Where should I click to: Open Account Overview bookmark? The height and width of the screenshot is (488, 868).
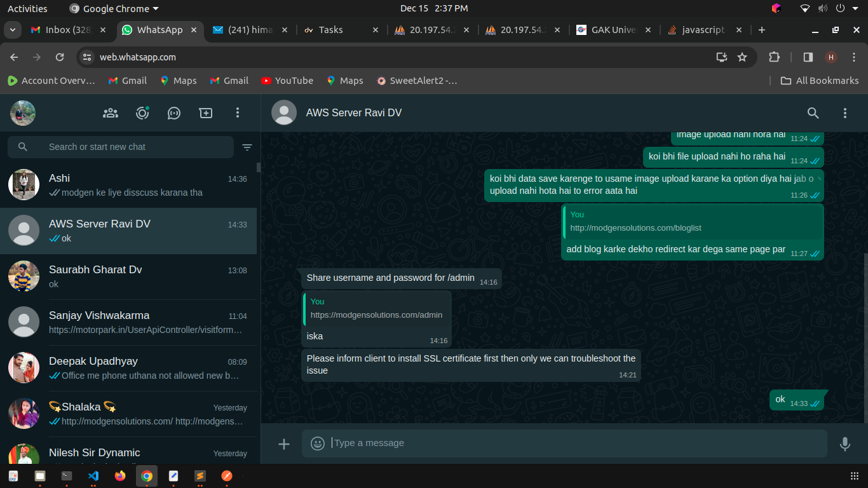pyautogui.click(x=51, y=81)
